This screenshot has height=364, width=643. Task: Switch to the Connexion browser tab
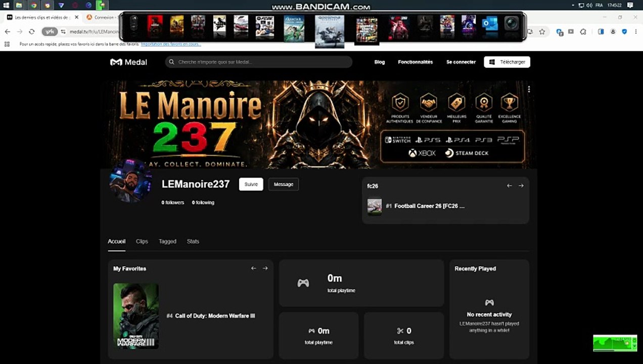tap(103, 17)
